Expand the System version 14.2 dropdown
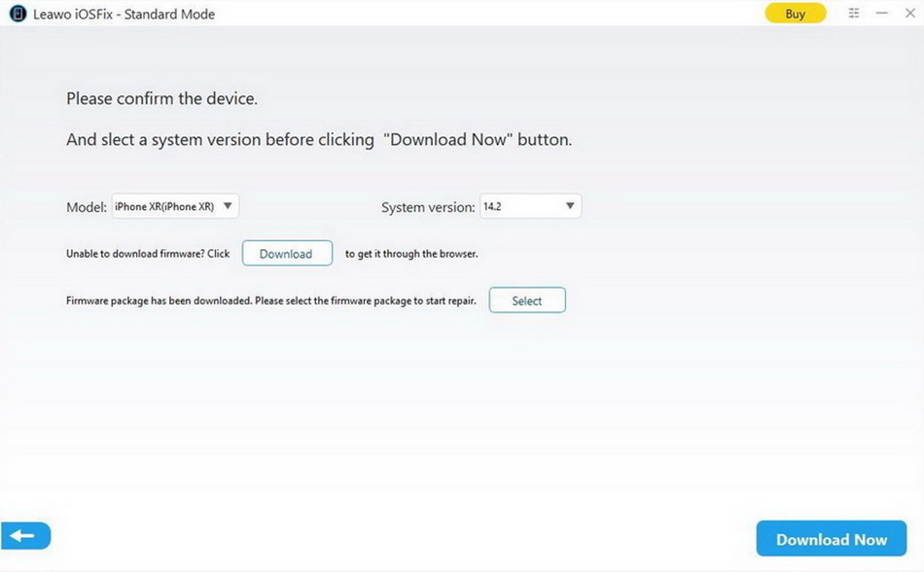924x572 pixels. [530, 206]
